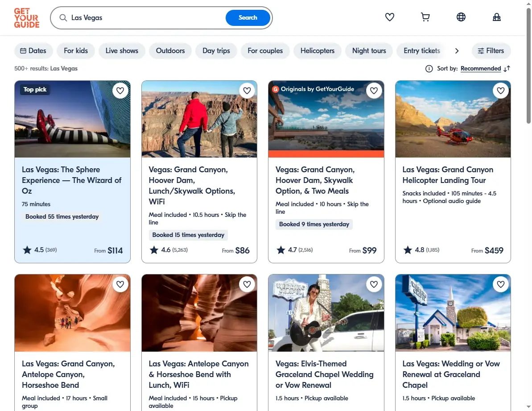Image resolution: width=532 pixels, height=411 pixels.
Task: Open the Dates picker chip
Action: pyautogui.click(x=33, y=51)
